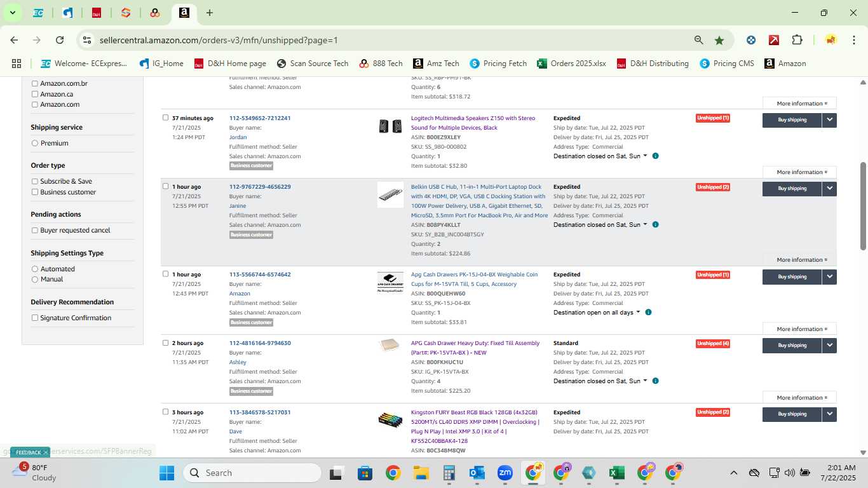868x488 pixels.
Task: Open the bookmarks apps grid icon
Action: pyautogui.click(x=17, y=64)
